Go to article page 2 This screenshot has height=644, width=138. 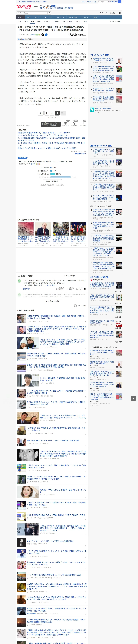coord(52,113)
